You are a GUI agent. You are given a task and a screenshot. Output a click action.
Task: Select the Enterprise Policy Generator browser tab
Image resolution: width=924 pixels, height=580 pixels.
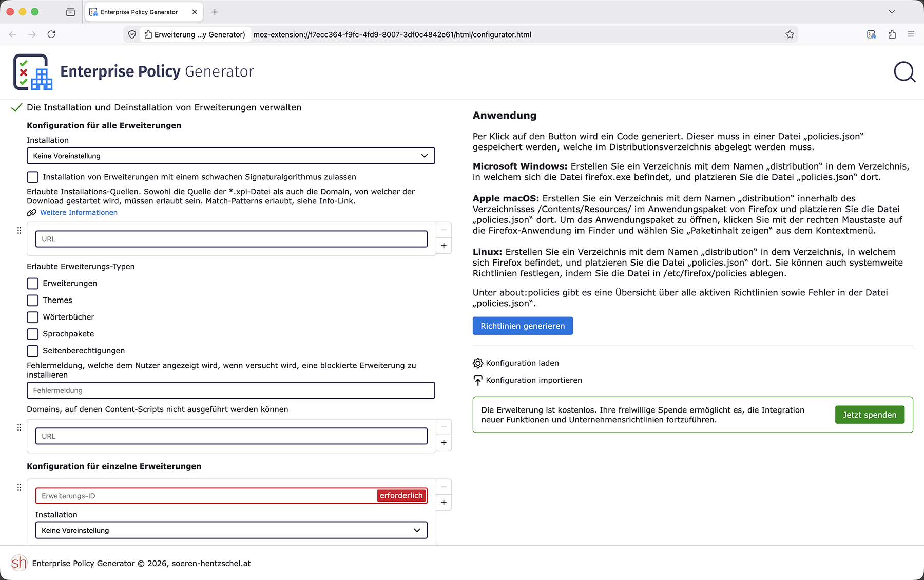(x=139, y=12)
